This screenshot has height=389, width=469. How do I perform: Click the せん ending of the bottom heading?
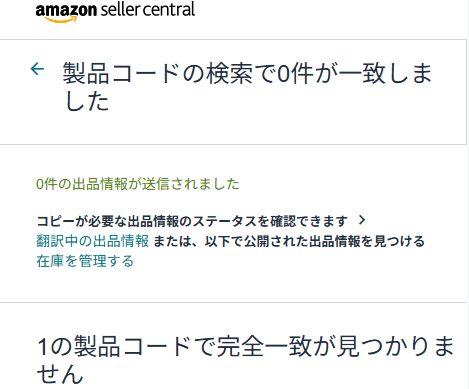pyautogui.click(x=60, y=374)
